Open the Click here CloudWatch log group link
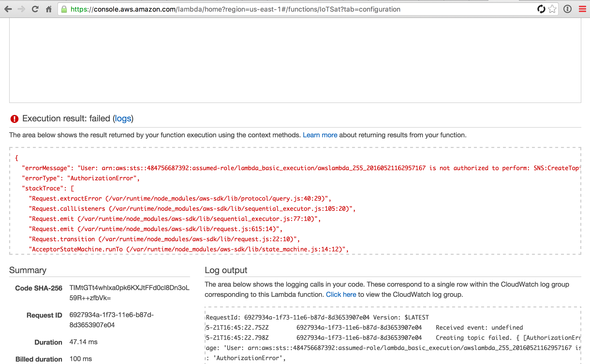Screen dimensions: 590x364 341,294
